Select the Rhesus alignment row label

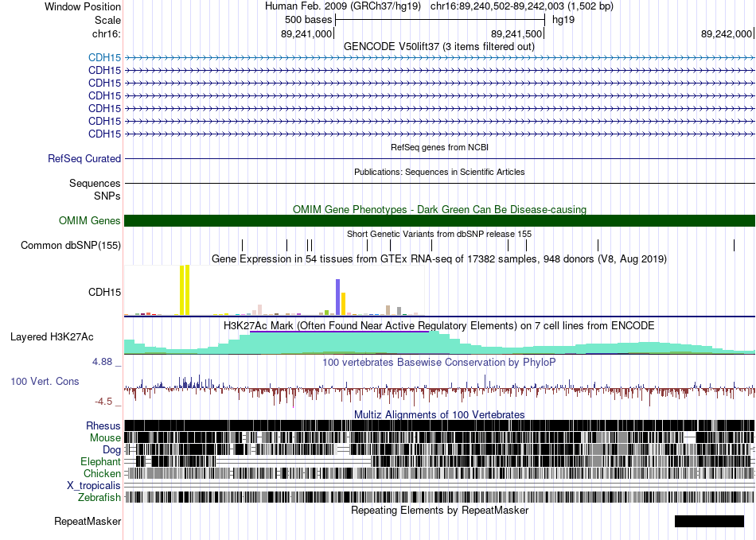(103, 425)
